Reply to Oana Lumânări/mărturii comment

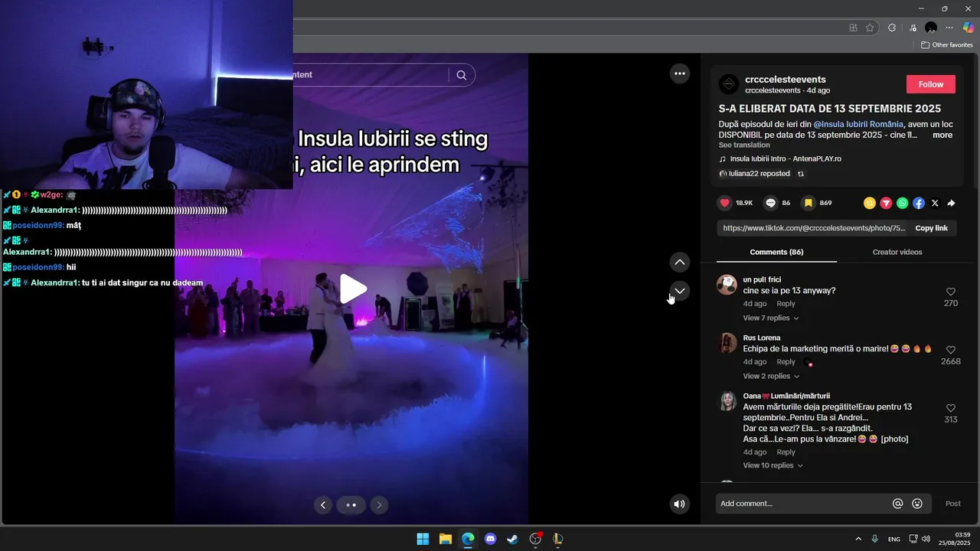coord(786,452)
